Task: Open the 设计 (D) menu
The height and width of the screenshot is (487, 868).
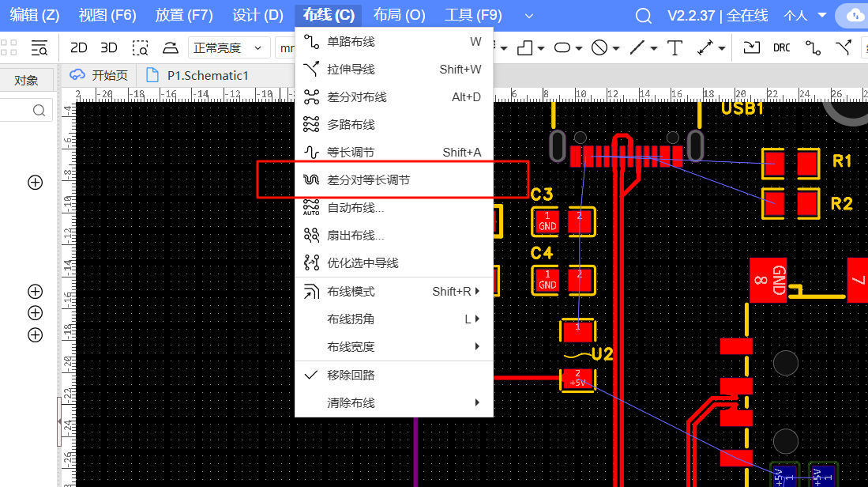Action: click(x=258, y=15)
